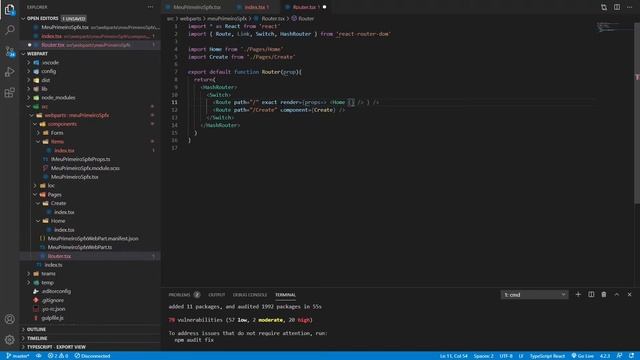Screen dimensions: 640x360
Task: Select the Router.tsx editor tab
Action: (305, 7)
